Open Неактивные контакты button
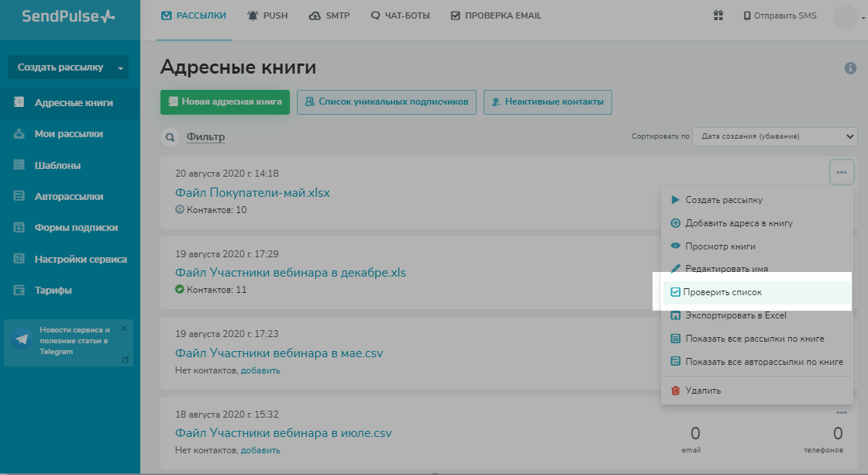 547,102
